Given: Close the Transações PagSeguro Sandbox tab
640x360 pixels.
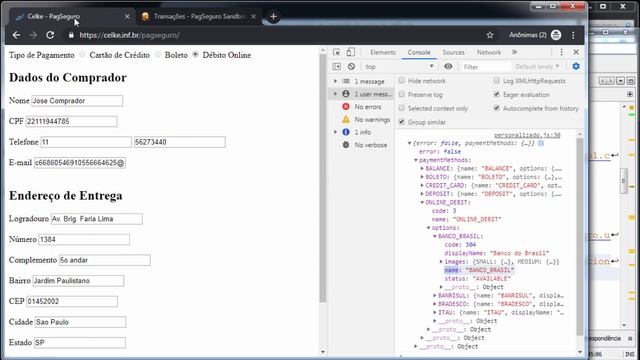Looking at the screenshot, I should click(253, 16).
